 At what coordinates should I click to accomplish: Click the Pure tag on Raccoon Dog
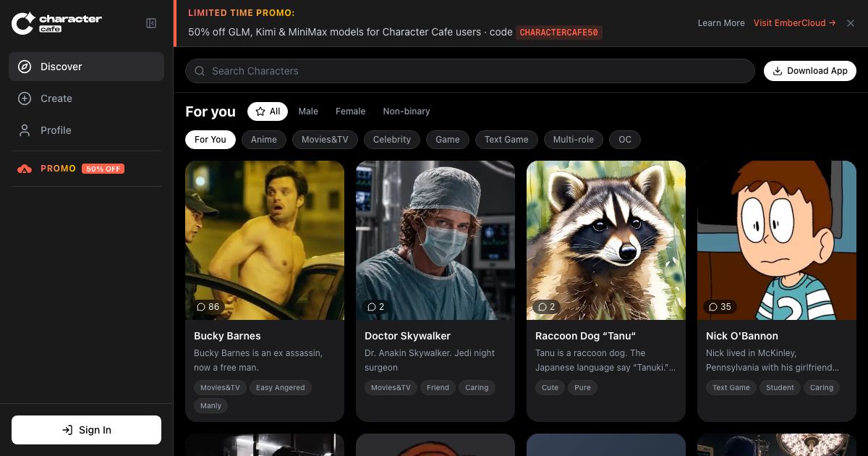(582, 388)
